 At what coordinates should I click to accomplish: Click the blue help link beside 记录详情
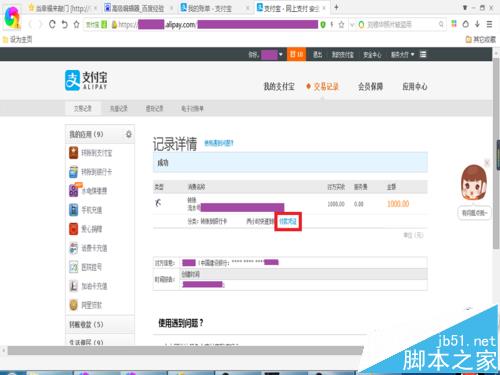click(x=219, y=143)
